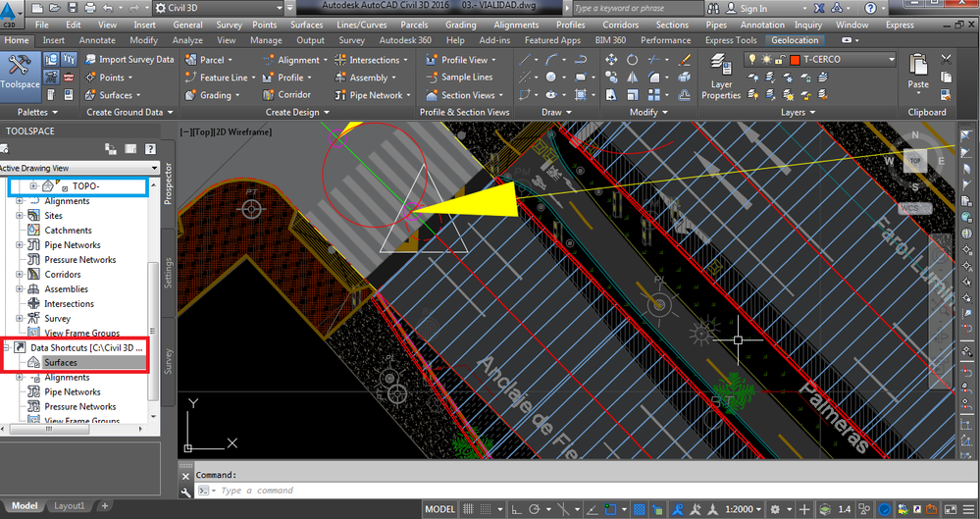The image size is (980, 519).
Task: Select the Mirror tool in Modify panel
Action: (633, 77)
